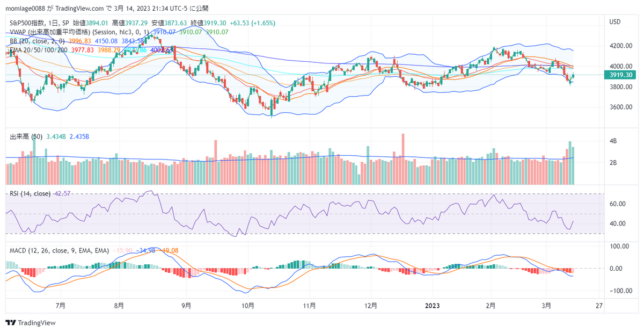Click the volume value 3.434B
The width and height of the screenshot is (644, 332).
[55, 137]
